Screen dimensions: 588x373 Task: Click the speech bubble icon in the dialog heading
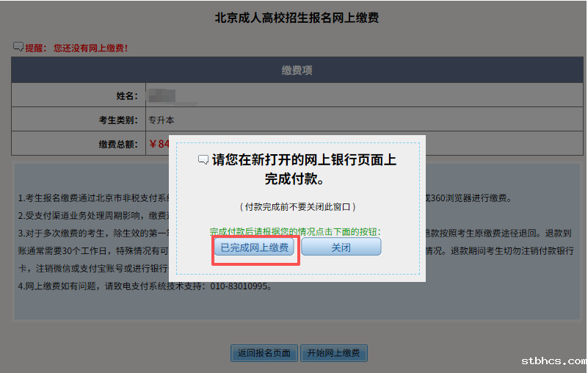[203, 160]
